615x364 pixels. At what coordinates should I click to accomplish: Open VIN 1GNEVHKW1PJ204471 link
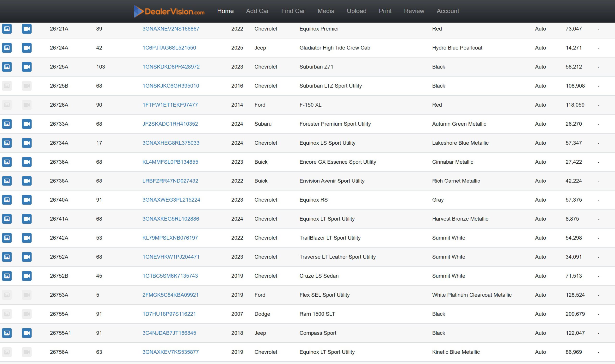tap(171, 257)
